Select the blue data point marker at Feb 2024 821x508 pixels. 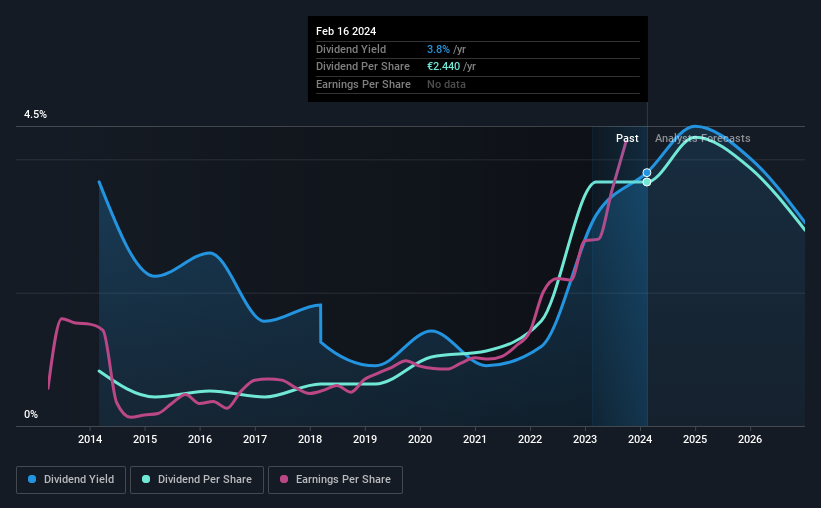click(x=647, y=173)
